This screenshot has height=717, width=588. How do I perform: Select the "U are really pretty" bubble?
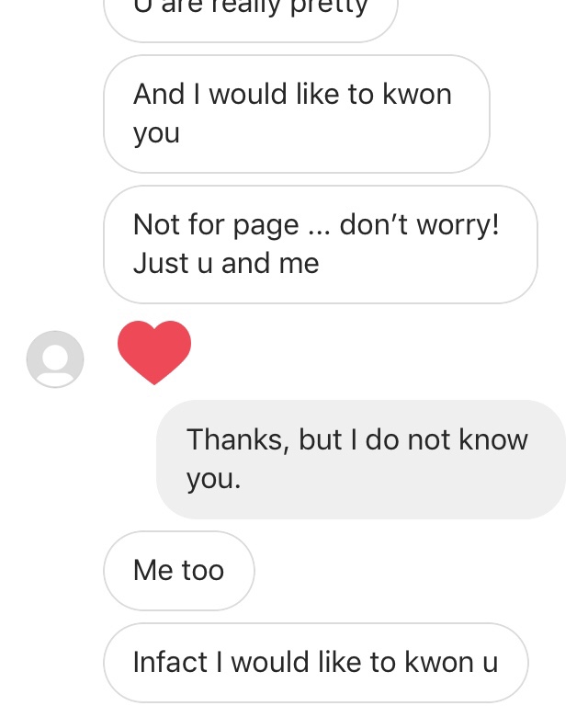coord(250,13)
